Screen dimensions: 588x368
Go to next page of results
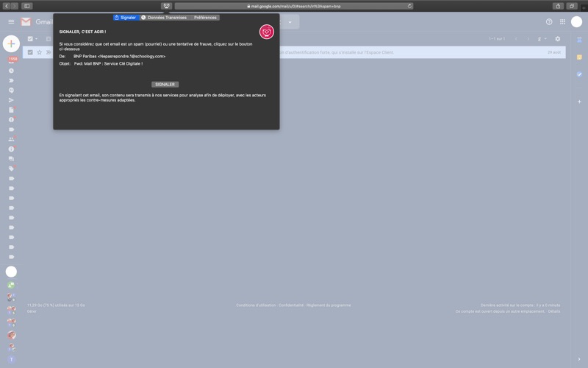click(x=528, y=39)
